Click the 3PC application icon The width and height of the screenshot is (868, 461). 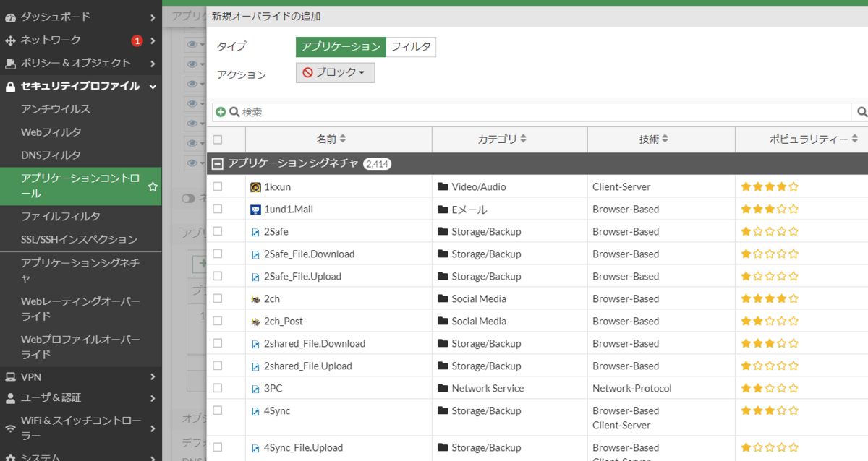click(255, 389)
